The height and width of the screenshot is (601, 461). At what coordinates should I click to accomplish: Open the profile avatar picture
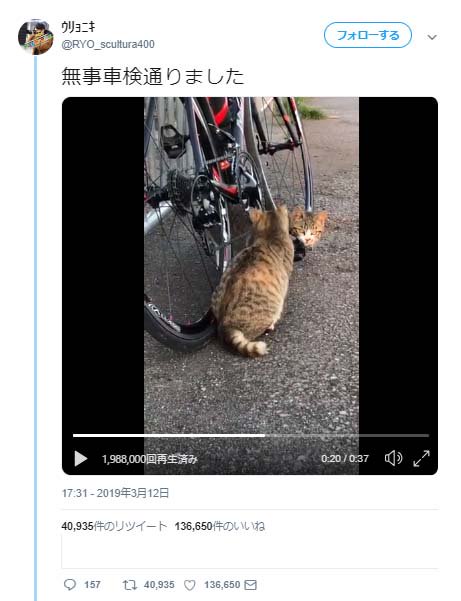pyautogui.click(x=36, y=37)
